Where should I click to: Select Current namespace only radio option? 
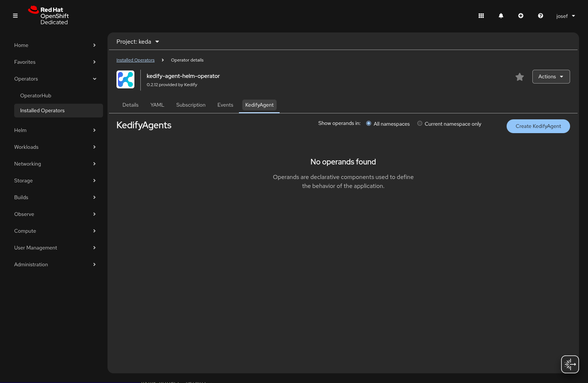pos(420,123)
